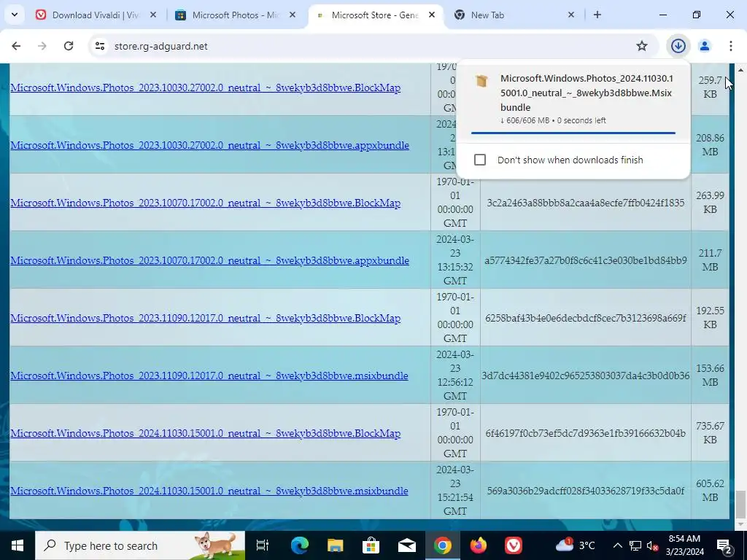
Task: Open Photos 2023.11090.12017.0 msixbundle link
Action: click(x=209, y=376)
